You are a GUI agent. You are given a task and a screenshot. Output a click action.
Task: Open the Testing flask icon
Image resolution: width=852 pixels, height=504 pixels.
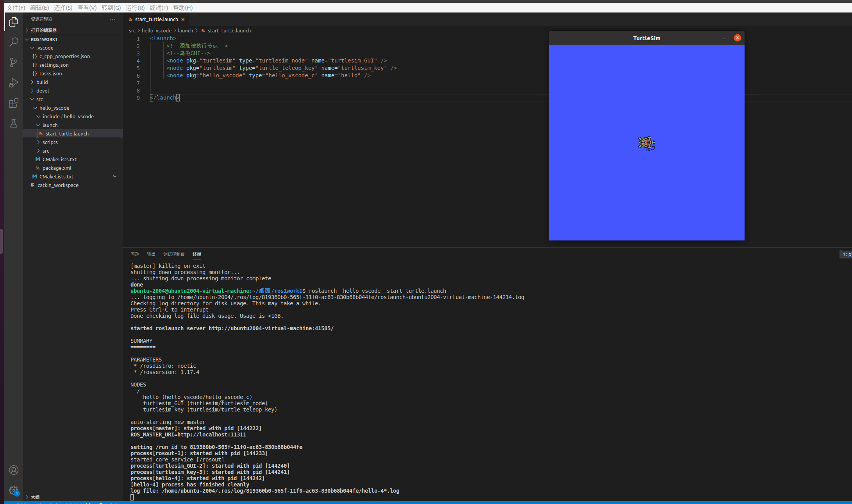14,123
